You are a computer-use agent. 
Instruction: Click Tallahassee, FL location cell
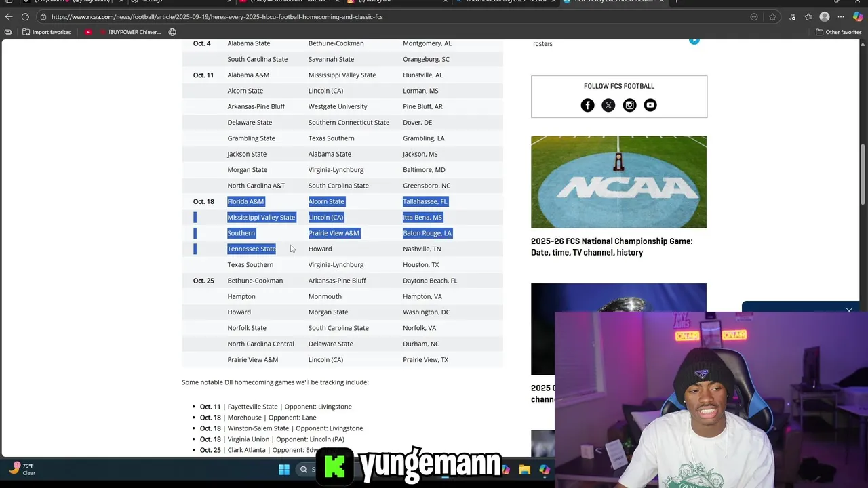[425, 201]
